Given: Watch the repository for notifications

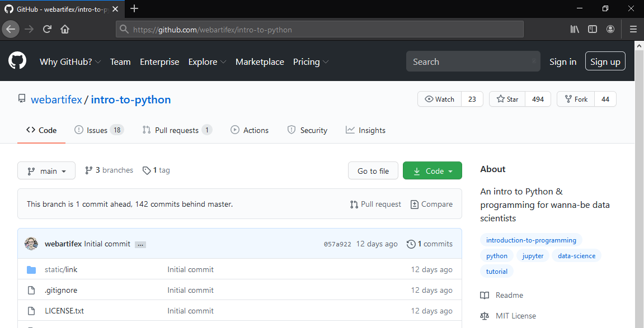Looking at the screenshot, I should [440, 99].
